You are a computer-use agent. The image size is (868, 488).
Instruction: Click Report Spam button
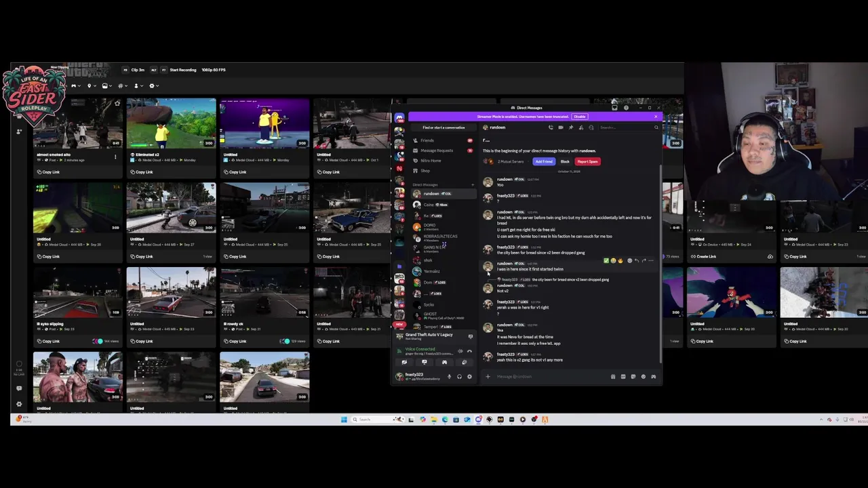pos(587,161)
